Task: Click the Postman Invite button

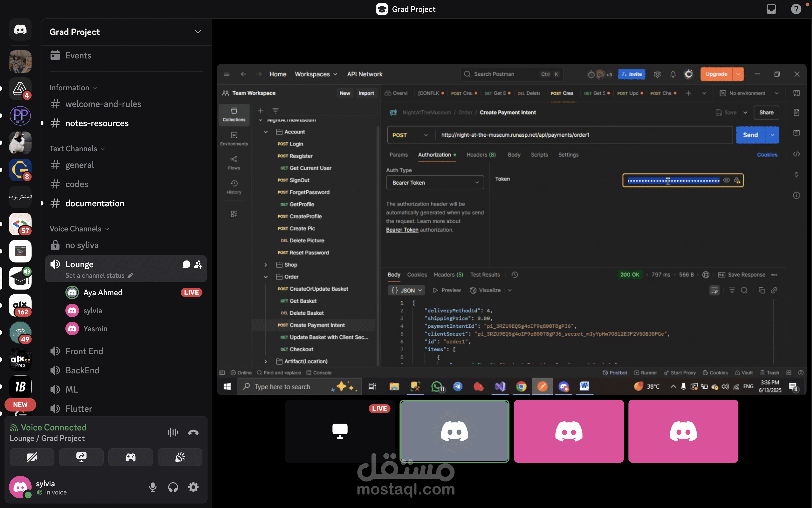Action: point(632,74)
